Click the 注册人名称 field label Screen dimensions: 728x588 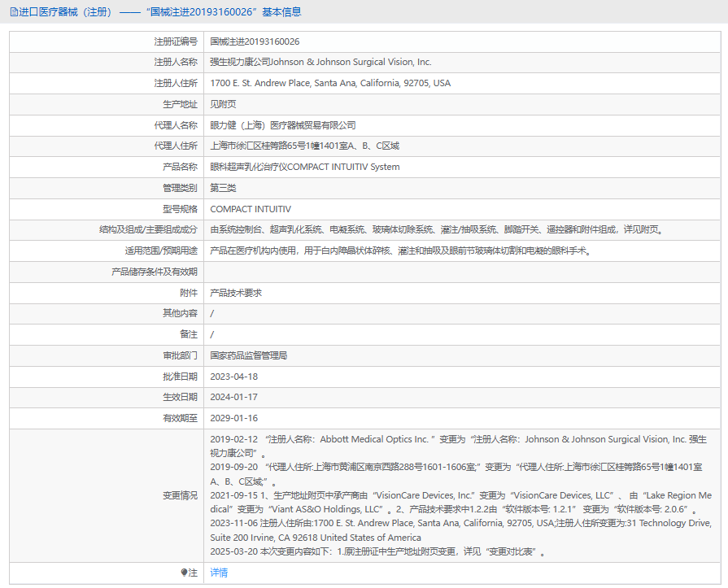point(176,62)
